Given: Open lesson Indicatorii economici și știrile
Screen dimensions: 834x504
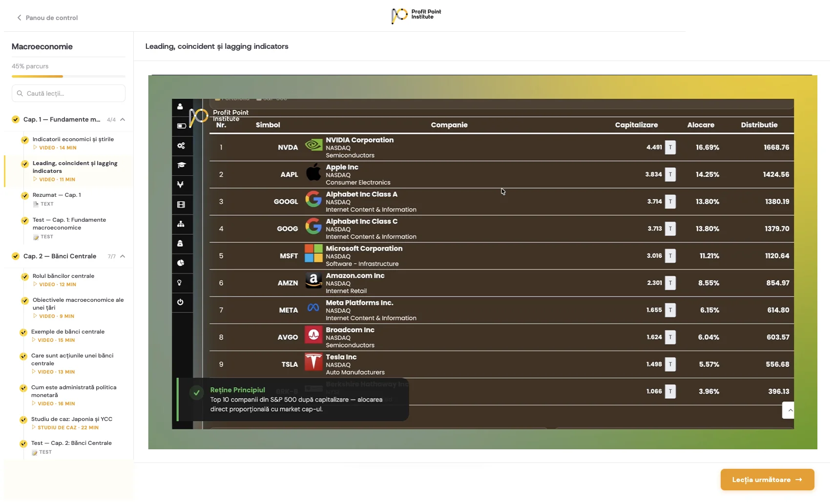Looking at the screenshot, I should pyautogui.click(x=73, y=143).
